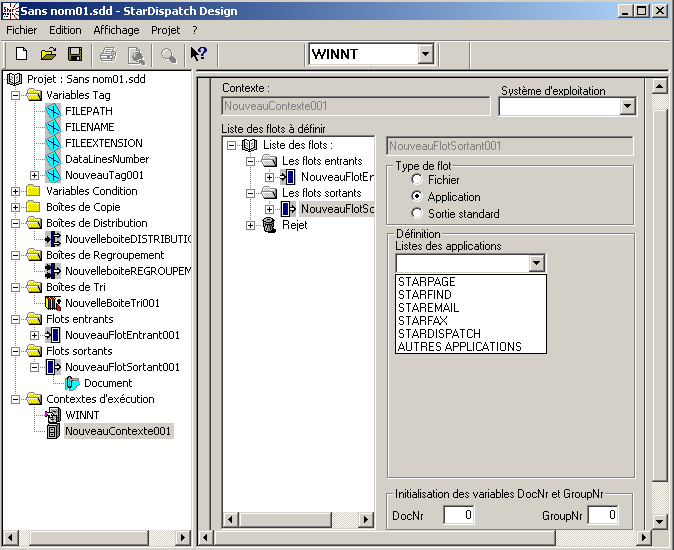Click the Rejet trash bin icon
The width and height of the screenshot is (674, 550).
pos(269,226)
